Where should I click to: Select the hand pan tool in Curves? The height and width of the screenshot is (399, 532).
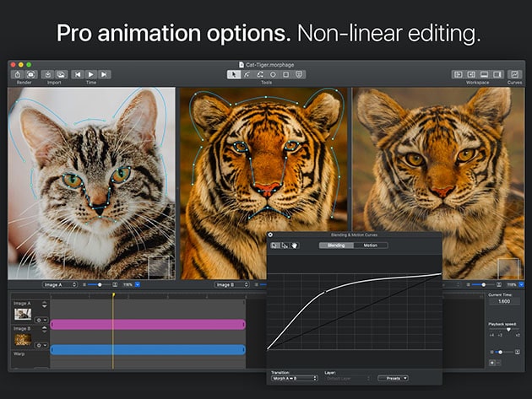(x=294, y=245)
